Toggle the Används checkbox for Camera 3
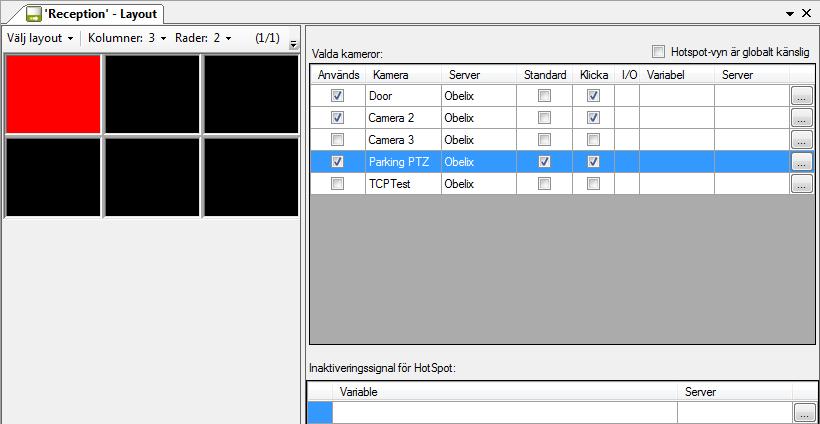Image resolution: width=820 pixels, height=424 pixels. [338, 140]
